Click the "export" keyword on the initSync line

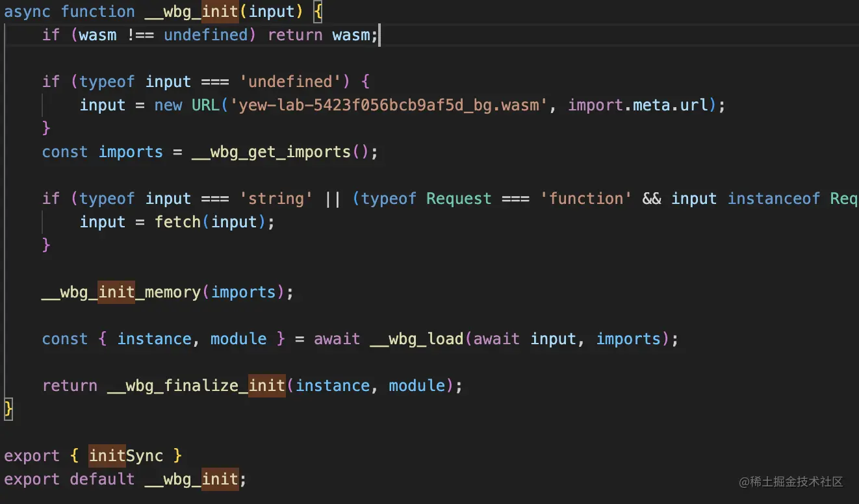click(32, 456)
